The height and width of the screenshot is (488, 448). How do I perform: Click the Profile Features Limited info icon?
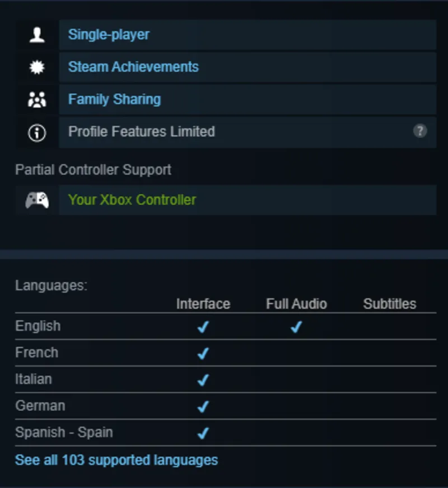37,133
